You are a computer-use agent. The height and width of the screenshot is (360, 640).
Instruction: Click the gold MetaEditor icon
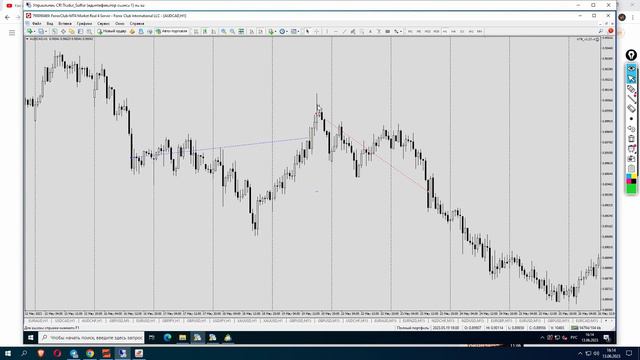click(x=132, y=31)
